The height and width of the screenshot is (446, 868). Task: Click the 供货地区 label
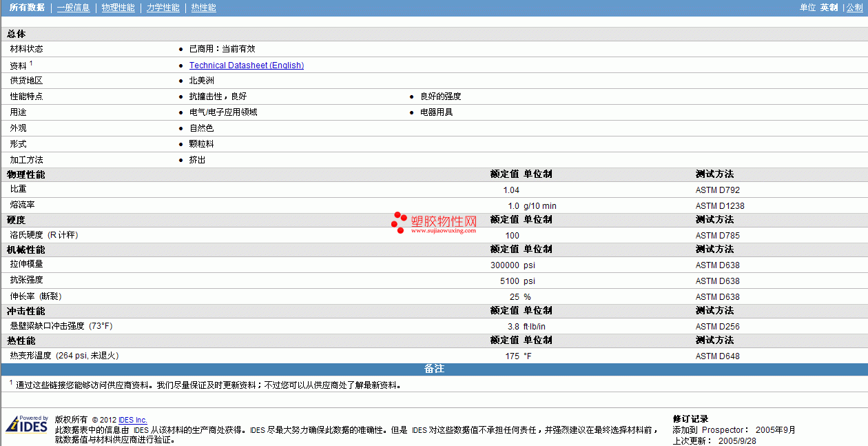click(26, 81)
